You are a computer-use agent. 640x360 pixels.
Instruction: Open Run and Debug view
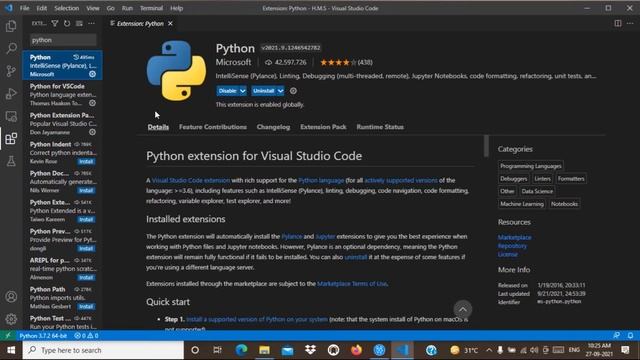click(11, 93)
